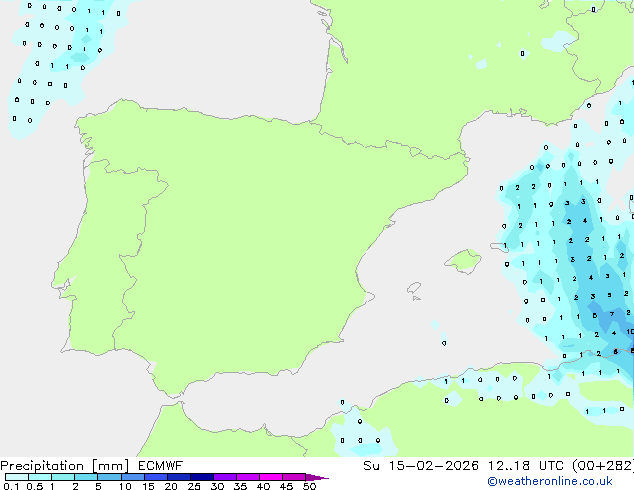Click the 0.5–1 mm legend color box

(x=40, y=477)
